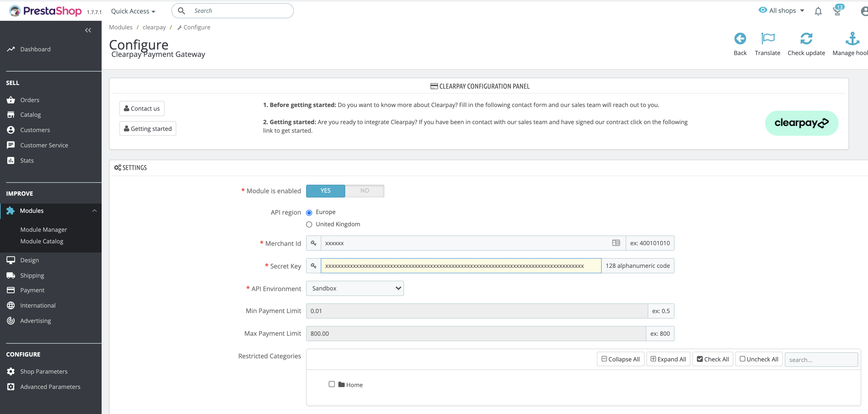Click the Merchant Id autofill card icon
This screenshot has height=414, width=868.
point(616,243)
